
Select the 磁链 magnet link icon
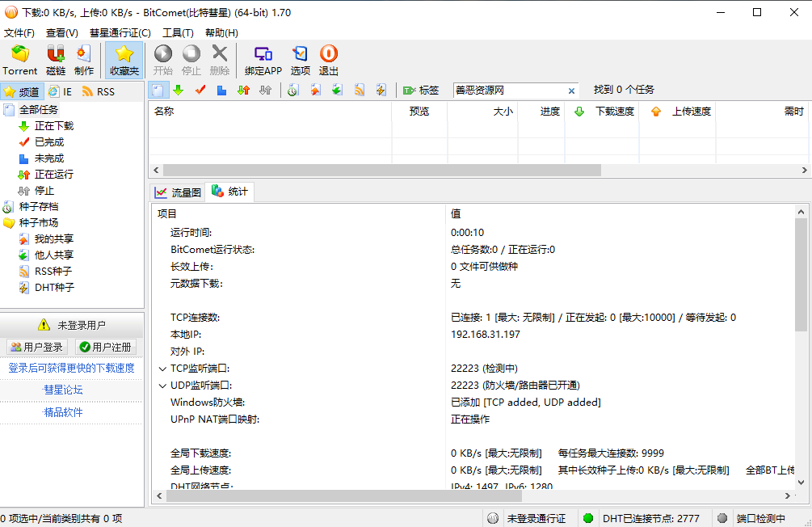point(55,59)
